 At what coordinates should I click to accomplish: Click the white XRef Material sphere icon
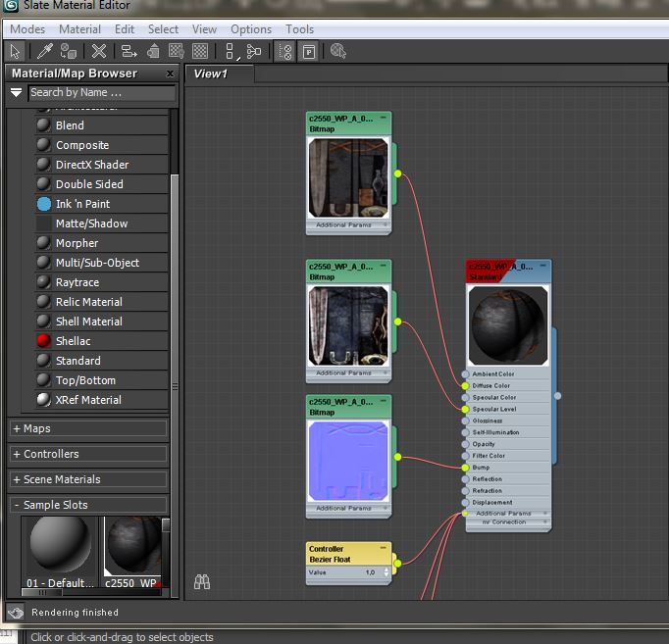click(x=43, y=400)
